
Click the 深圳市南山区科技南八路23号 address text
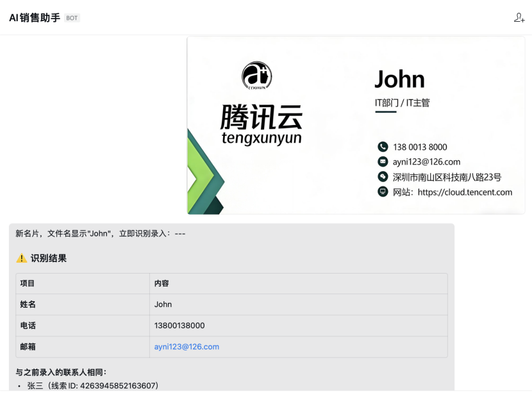click(x=447, y=177)
